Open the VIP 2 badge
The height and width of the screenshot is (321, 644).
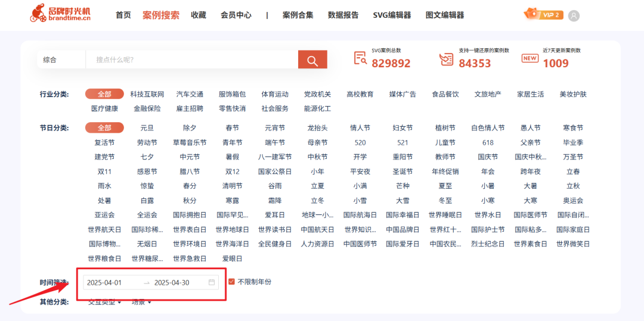[x=543, y=14]
